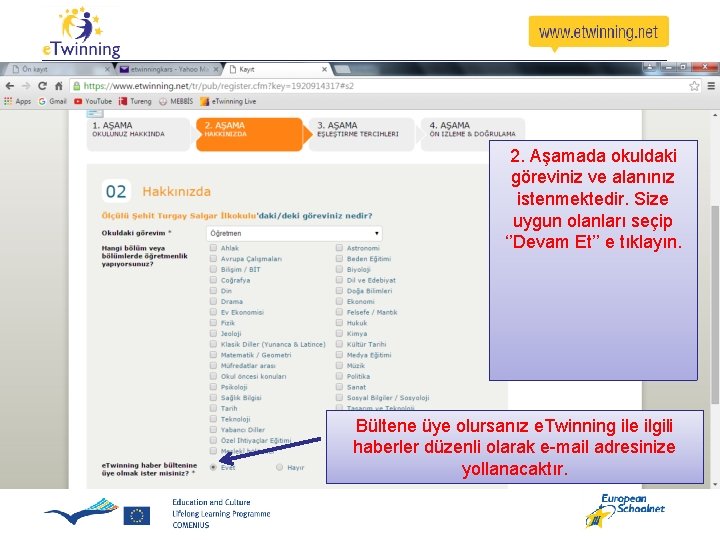Open Okuldaki görevim dropdown

294,233
